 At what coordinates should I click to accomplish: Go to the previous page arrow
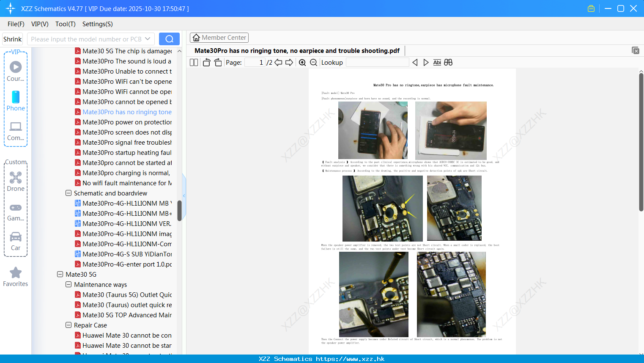tap(278, 63)
